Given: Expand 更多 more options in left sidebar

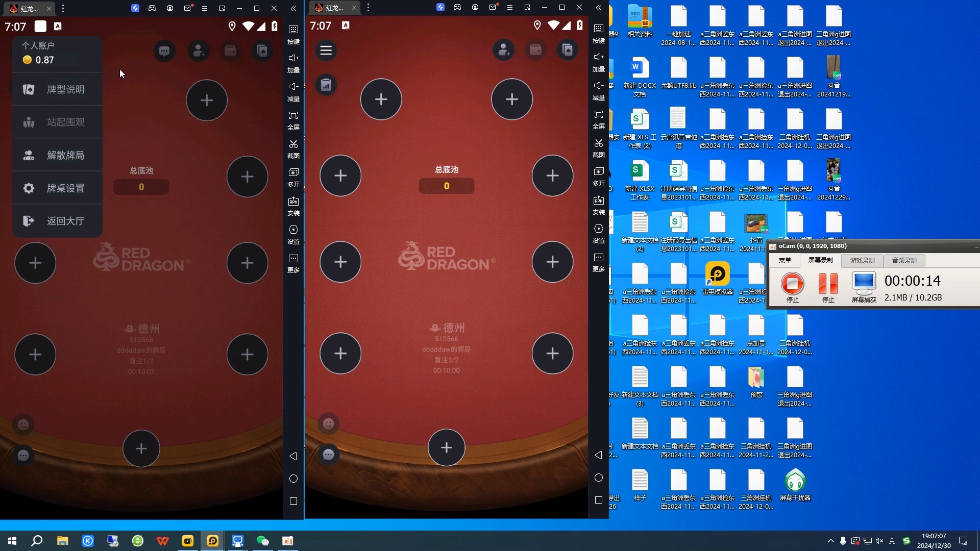Looking at the screenshot, I should coord(293,259).
